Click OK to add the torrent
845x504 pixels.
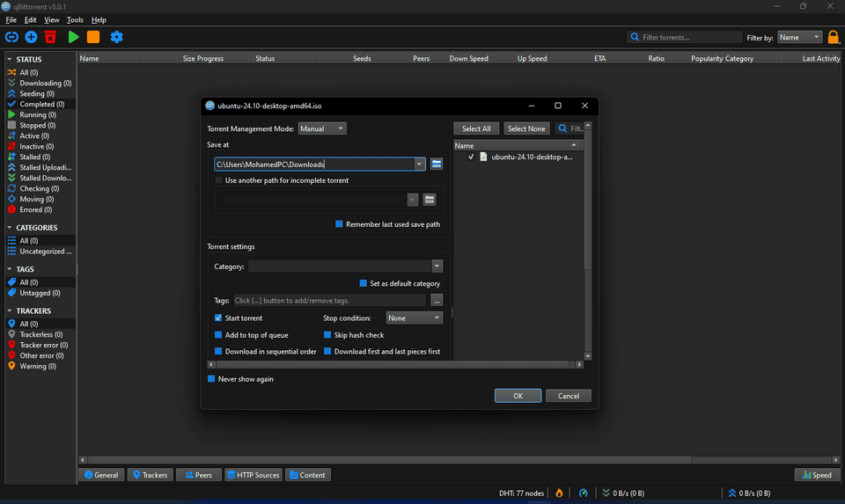518,396
